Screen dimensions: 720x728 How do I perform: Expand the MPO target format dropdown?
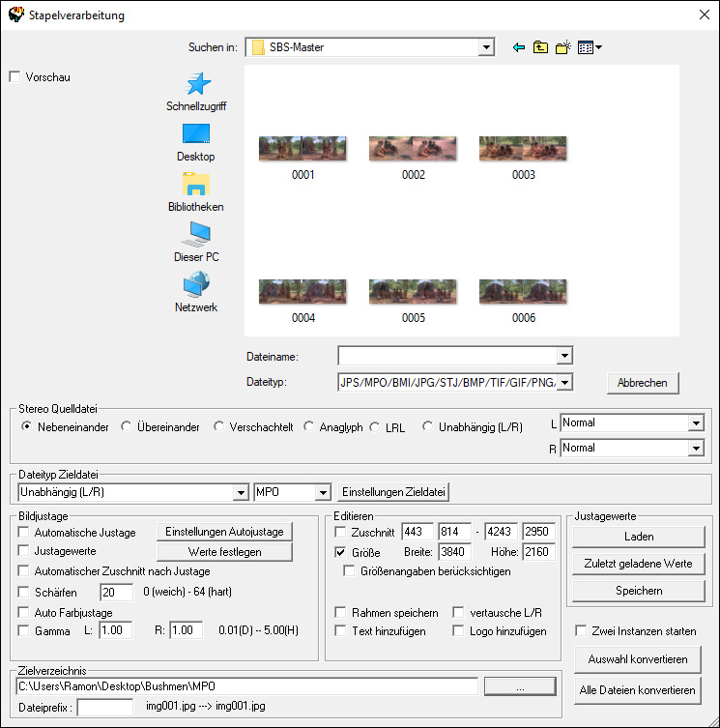tap(323, 492)
